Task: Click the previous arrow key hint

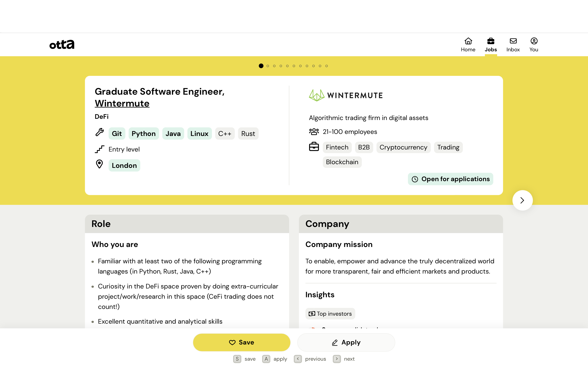Action: click(298, 359)
